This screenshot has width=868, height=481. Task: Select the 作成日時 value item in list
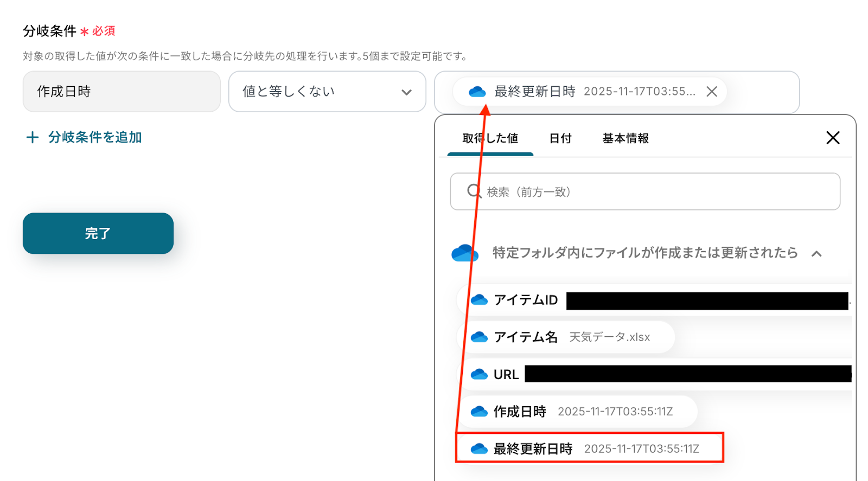point(578,412)
